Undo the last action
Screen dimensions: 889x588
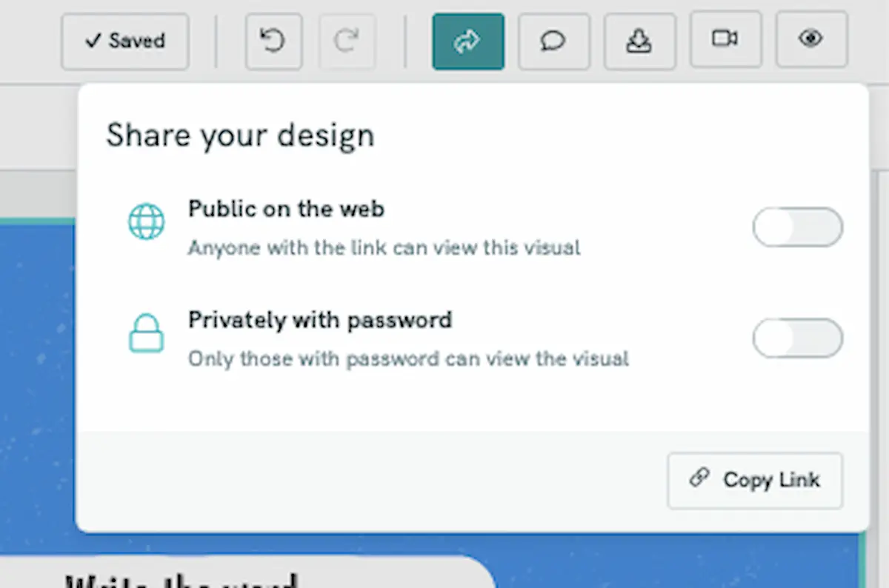[x=273, y=41]
